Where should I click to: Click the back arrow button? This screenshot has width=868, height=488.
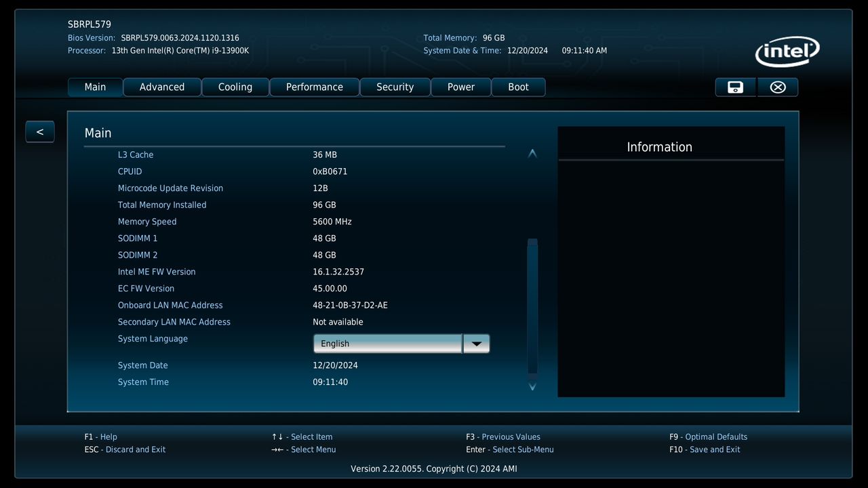[x=40, y=131]
